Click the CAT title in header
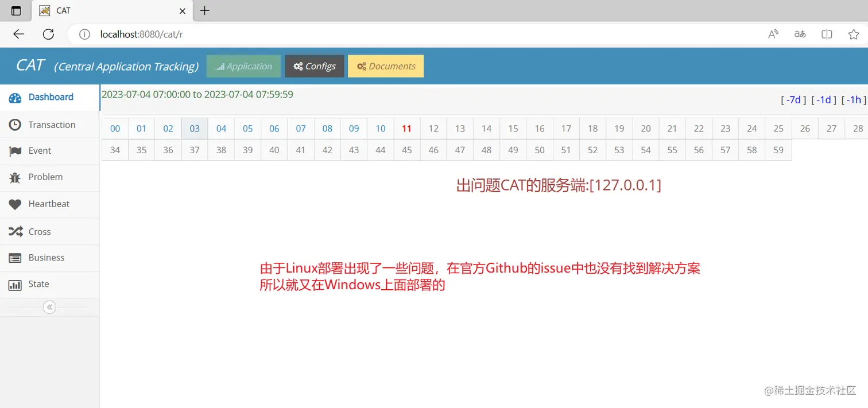 pos(30,65)
